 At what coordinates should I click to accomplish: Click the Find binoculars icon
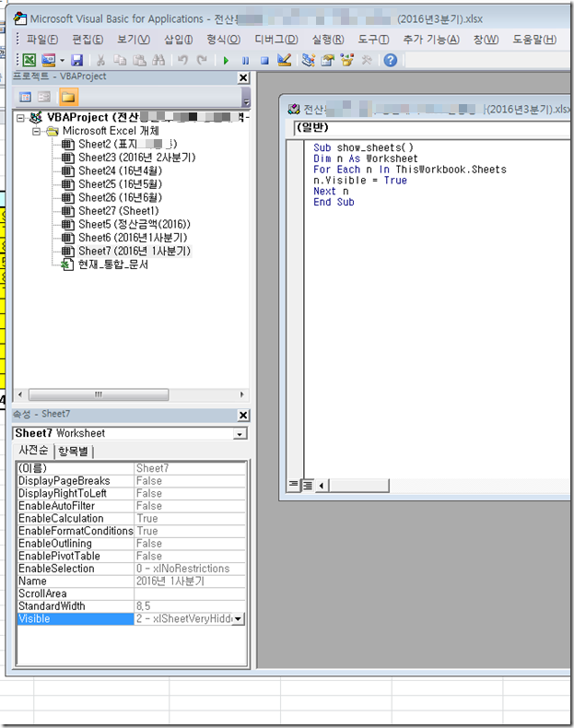pyautogui.click(x=158, y=60)
